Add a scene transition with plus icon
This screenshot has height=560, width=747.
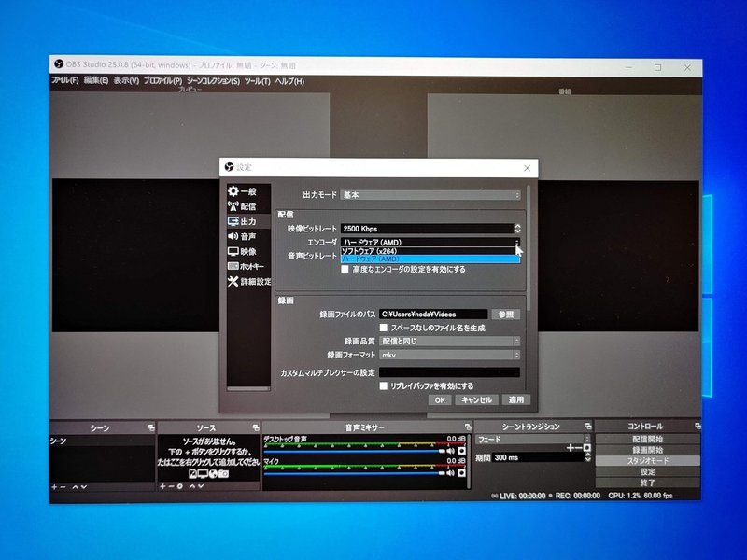pyautogui.click(x=570, y=448)
